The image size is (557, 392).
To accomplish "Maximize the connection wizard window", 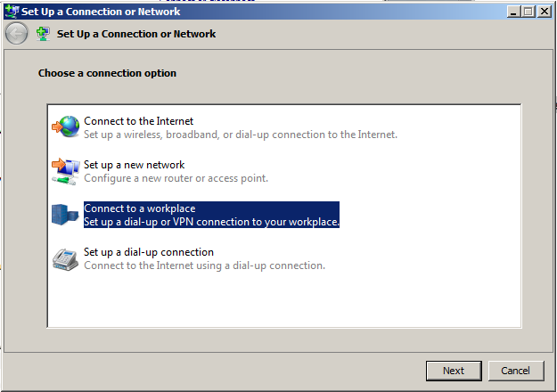I will [x=528, y=12].
